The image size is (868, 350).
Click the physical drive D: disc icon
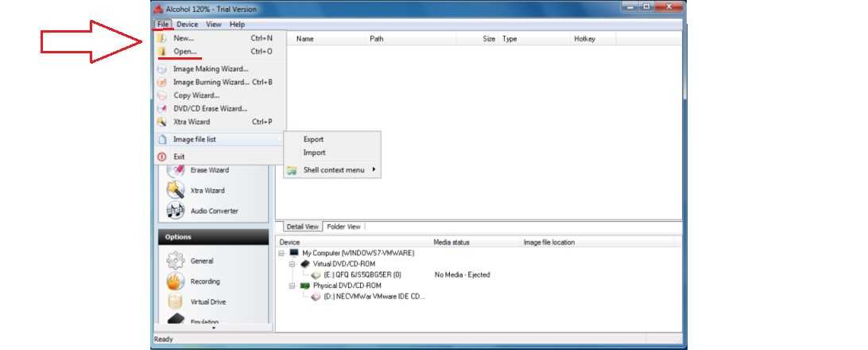(x=316, y=297)
